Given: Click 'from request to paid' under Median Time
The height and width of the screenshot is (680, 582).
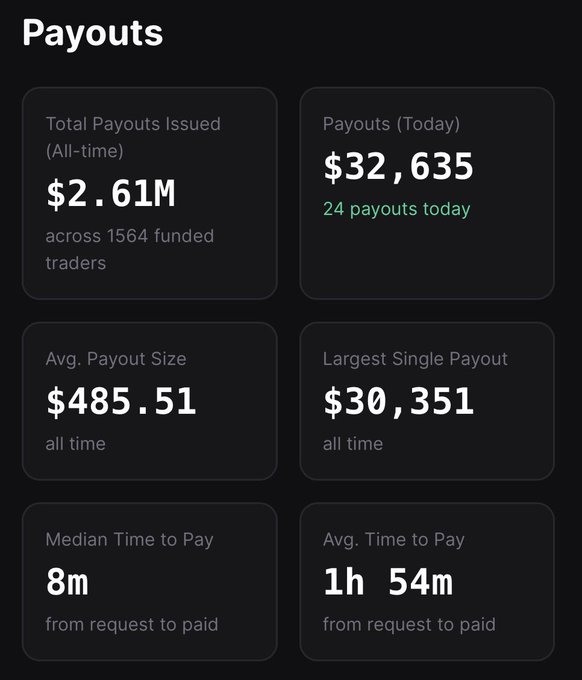Looking at the screenshot, I should coord(132,625).
